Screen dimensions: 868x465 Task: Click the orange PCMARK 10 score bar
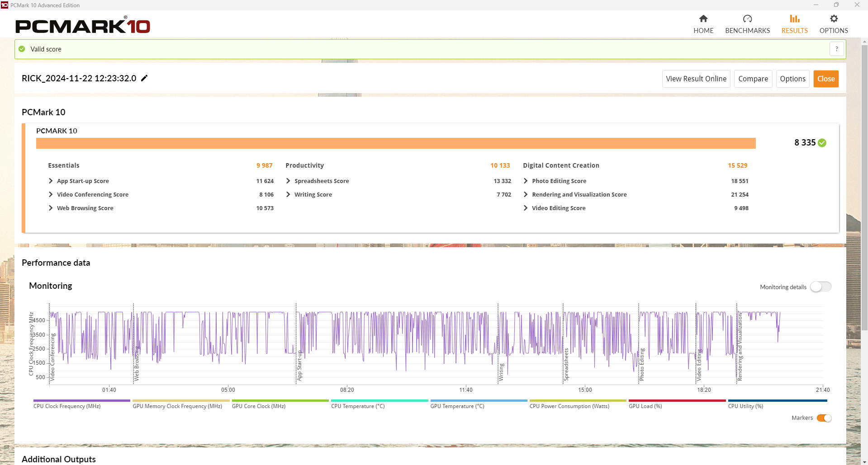coord(396,143)
